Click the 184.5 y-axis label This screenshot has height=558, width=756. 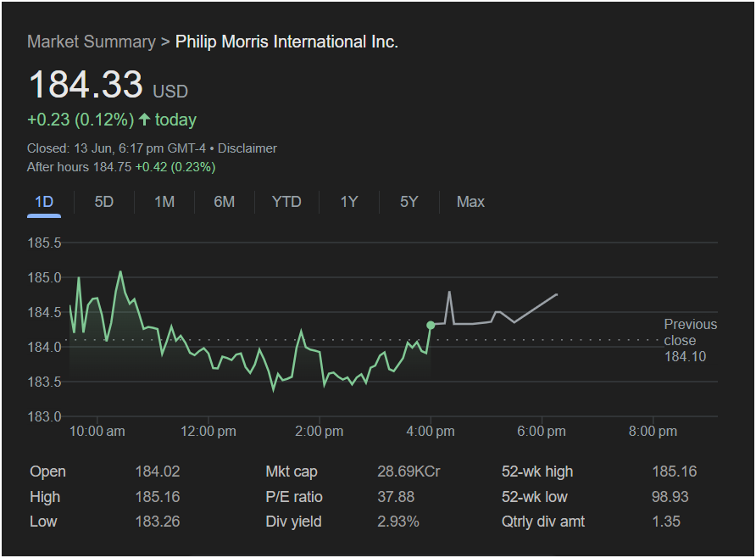click(44, 312)
